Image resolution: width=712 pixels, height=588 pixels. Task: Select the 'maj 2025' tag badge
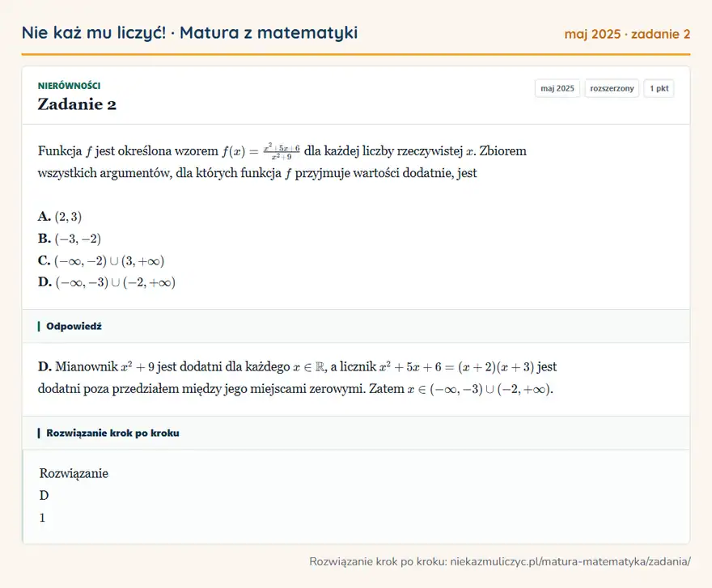pyautogui.click(x=557, y=88)
